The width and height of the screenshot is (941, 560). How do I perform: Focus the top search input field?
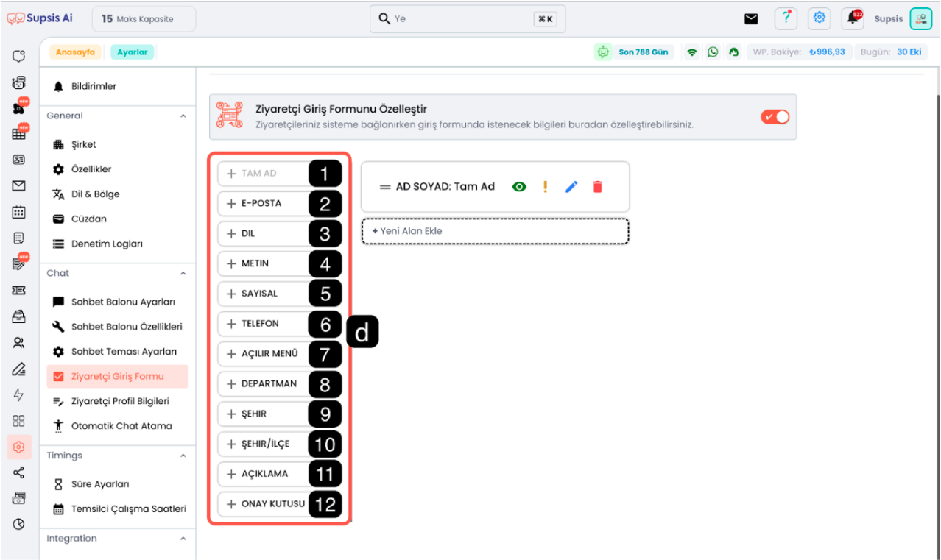click(467, 19)
